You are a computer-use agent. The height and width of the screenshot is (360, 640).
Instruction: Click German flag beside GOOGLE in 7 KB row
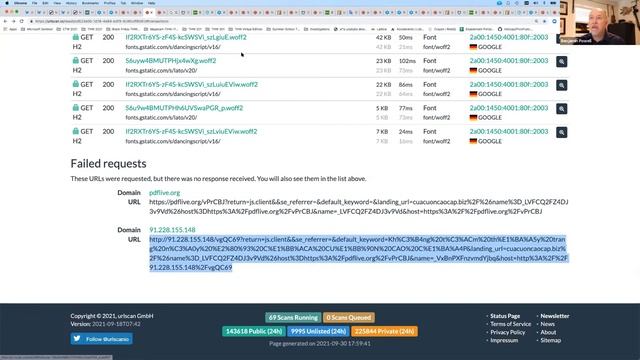pos(473,141)
